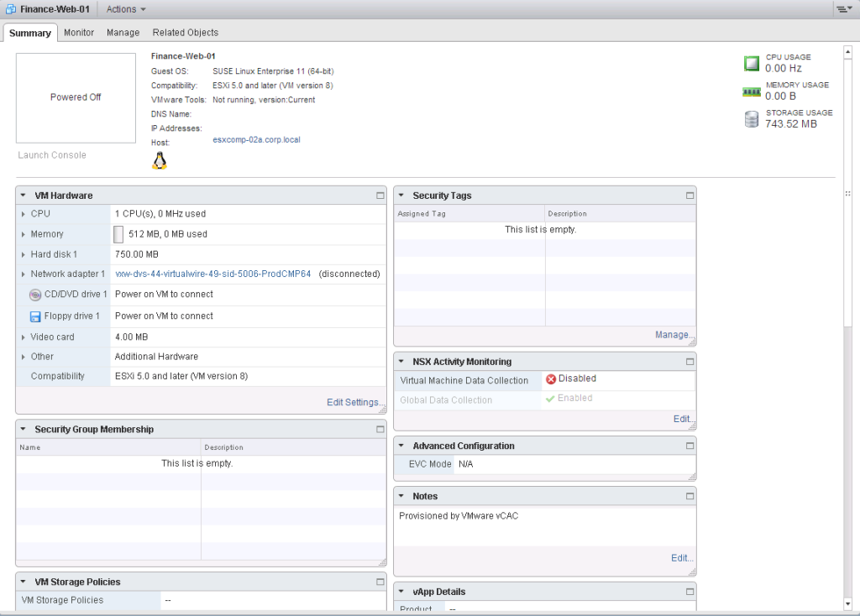Expand the CPU hardware row
The width and height of the screenshot is (860, 616).
23,214
